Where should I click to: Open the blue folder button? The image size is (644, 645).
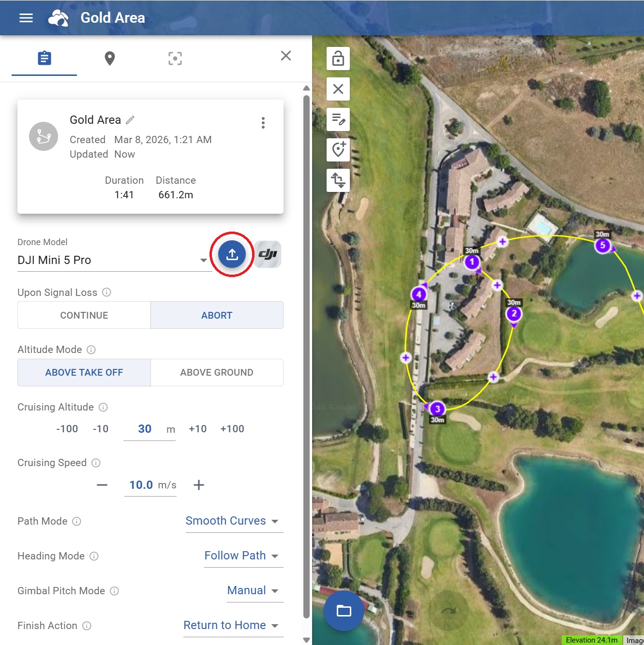344,611
